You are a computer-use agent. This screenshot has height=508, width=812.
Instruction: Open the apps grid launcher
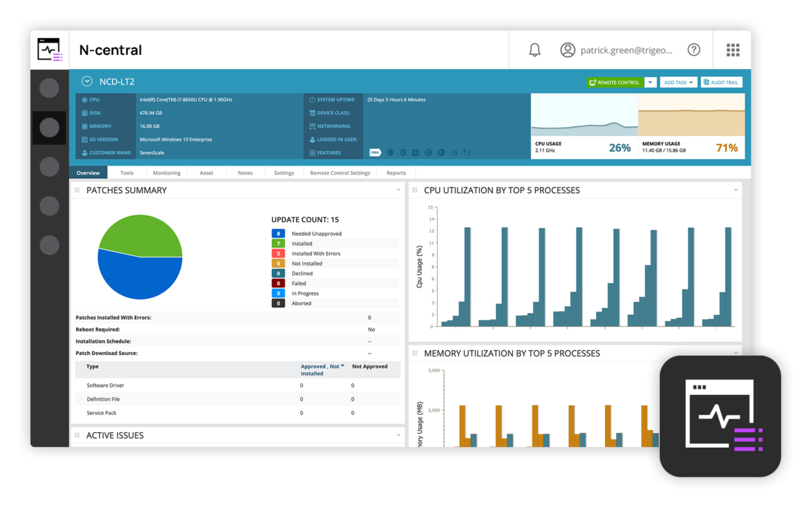point(733,49)
